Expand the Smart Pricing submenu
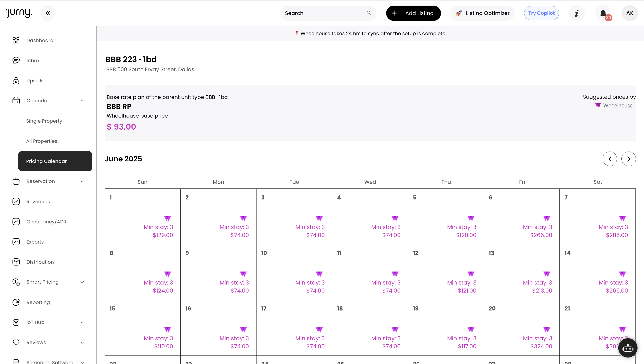Image resolution: width=644 pixels, height=364 pixels. click(82, 282)
